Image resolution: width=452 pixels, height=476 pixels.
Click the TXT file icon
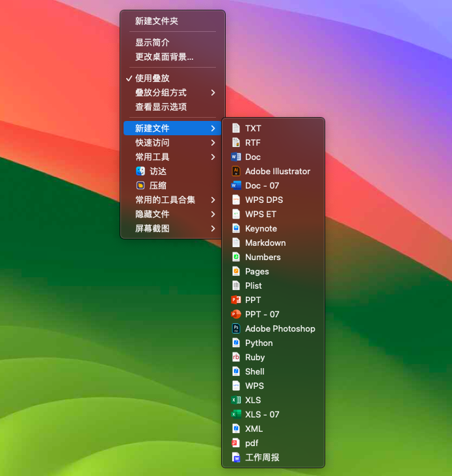click(236, 128)
